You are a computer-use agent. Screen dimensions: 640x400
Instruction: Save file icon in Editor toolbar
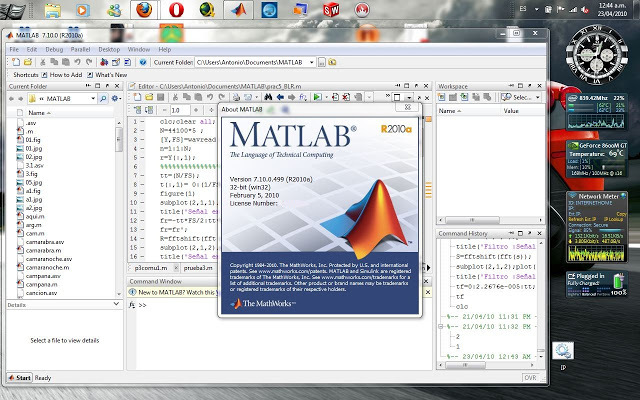[x=160, y=97]
